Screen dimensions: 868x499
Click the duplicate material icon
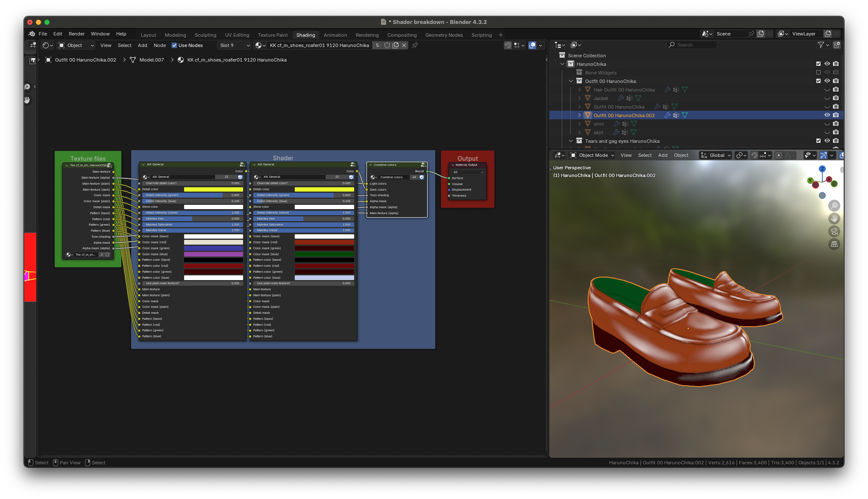[396, 45]
